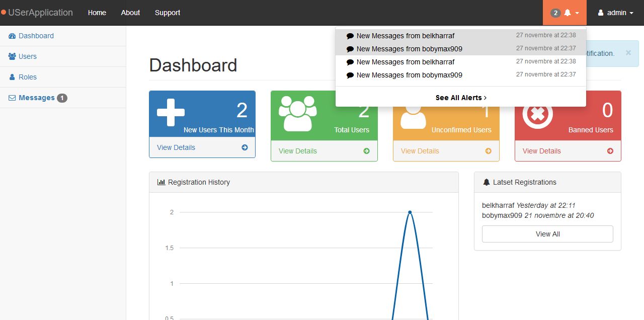Open the Support menu item
Screen dimensions: 644x320
168,13
